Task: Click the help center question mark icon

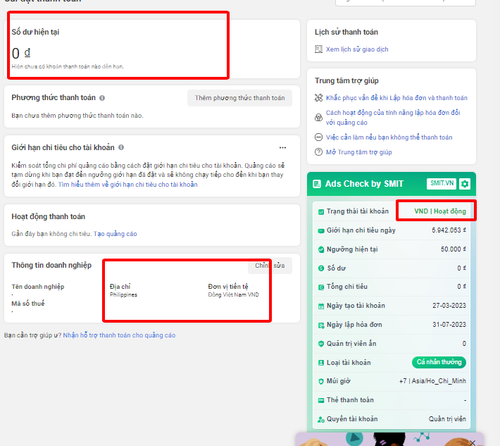Action: click(319, 152)
